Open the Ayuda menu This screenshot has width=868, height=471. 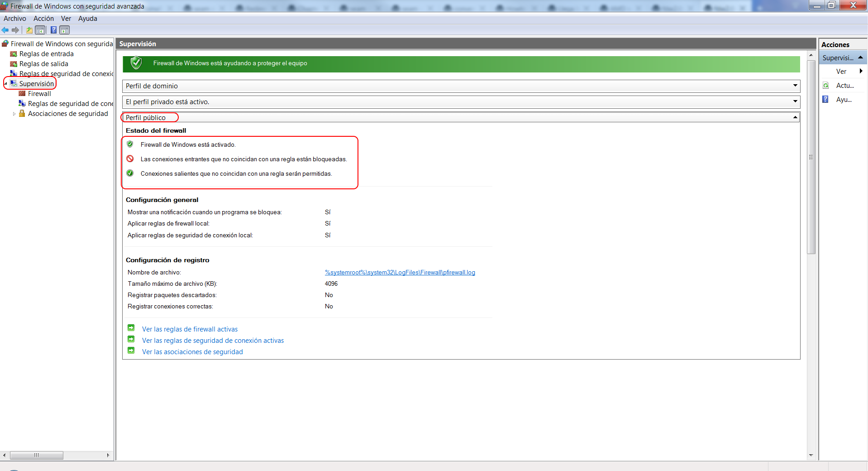click(x=88, y=19)
